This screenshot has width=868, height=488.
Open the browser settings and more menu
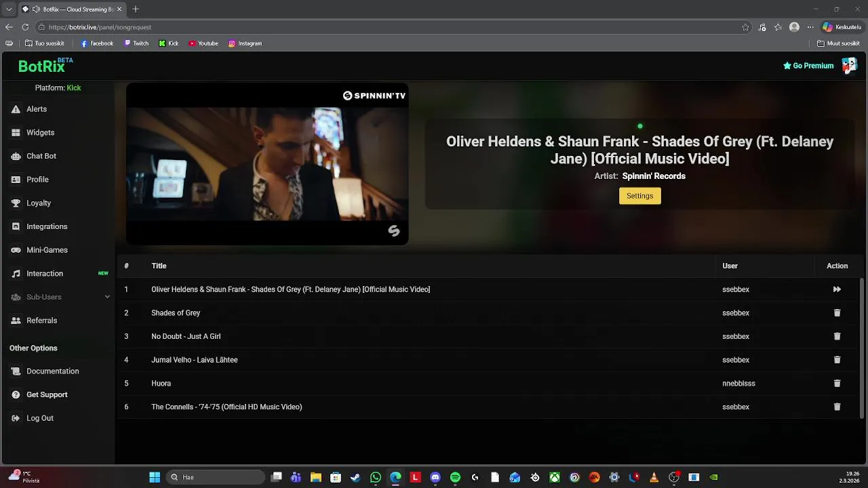point(810,27)
